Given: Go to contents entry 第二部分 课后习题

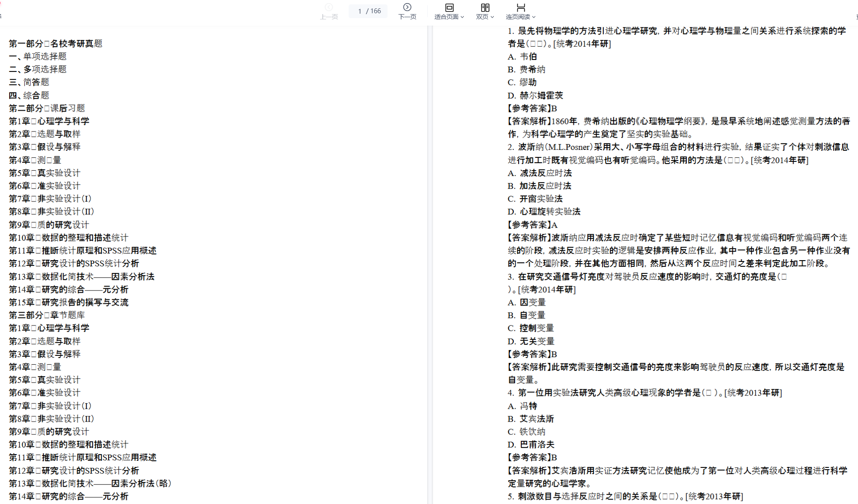Looking at the screenshot, I should point(47,108).
